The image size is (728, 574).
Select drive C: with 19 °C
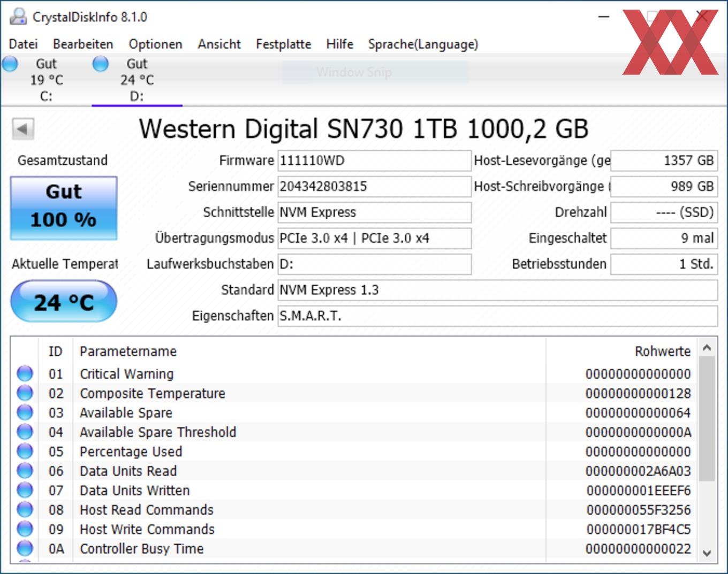46,80
